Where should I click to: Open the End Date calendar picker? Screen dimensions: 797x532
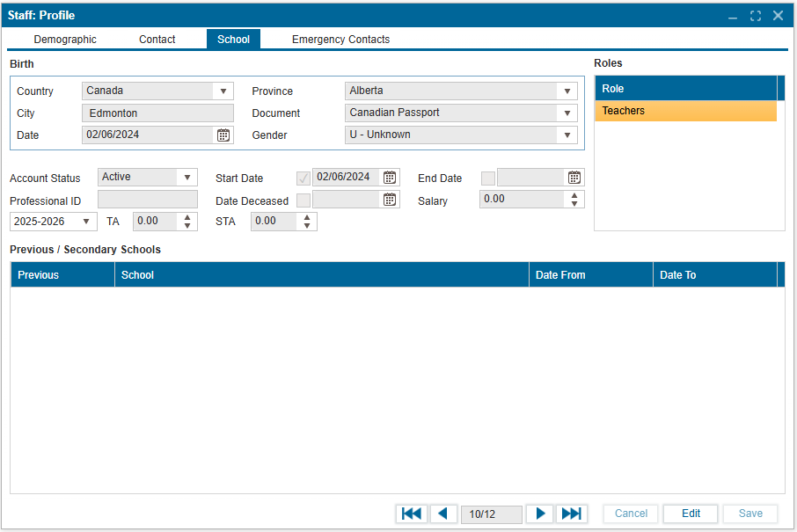[574, 178]
